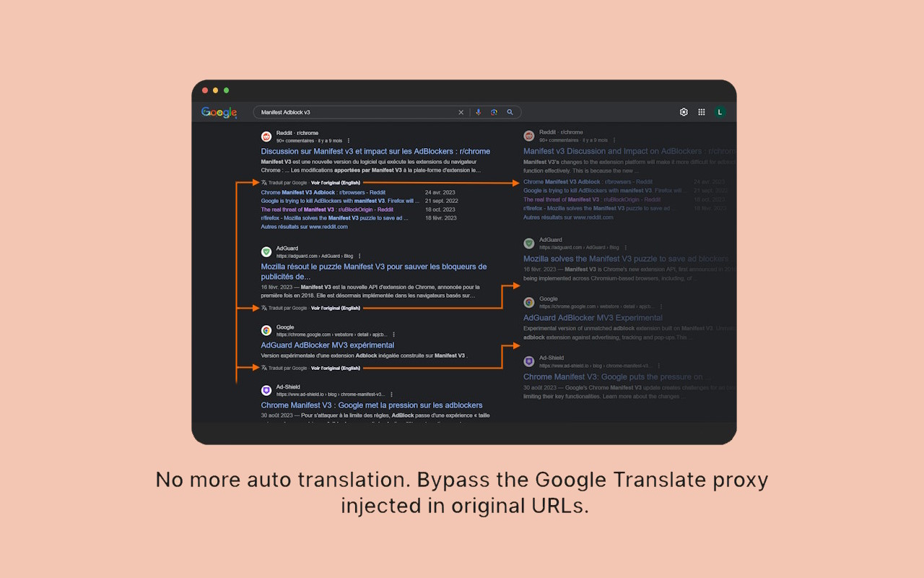Open the three-dot menu beside French chrome.google.com URL
The width and height of the screenshot is (924, 578).
click(393, 335)
